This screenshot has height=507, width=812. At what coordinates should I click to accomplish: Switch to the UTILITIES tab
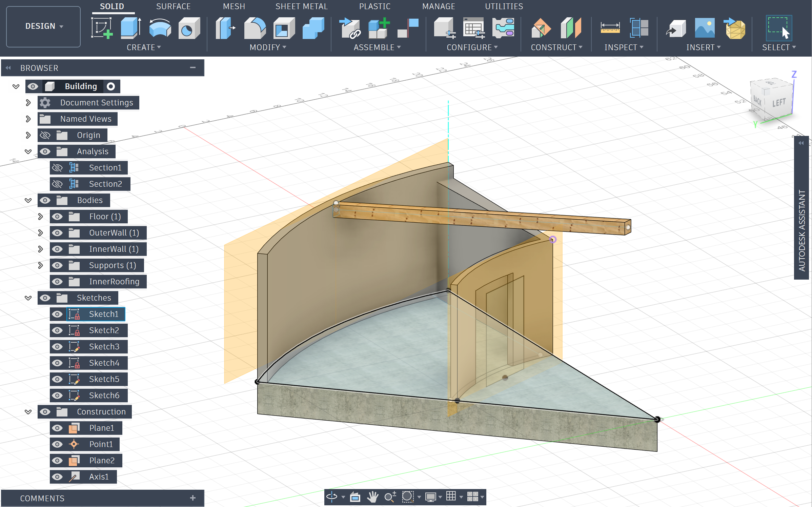pos(504,6)
